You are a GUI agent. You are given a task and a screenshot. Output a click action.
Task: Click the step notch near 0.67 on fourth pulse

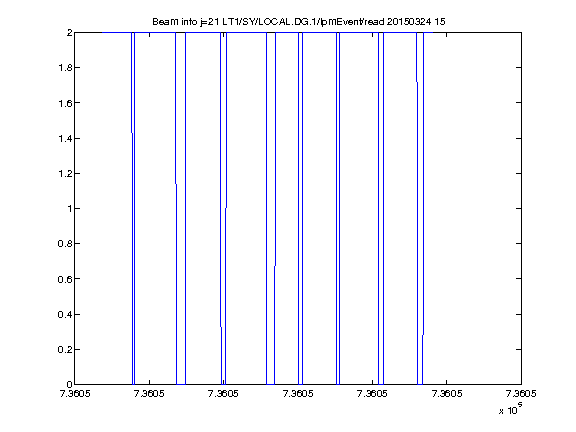[x=275, y=266]
